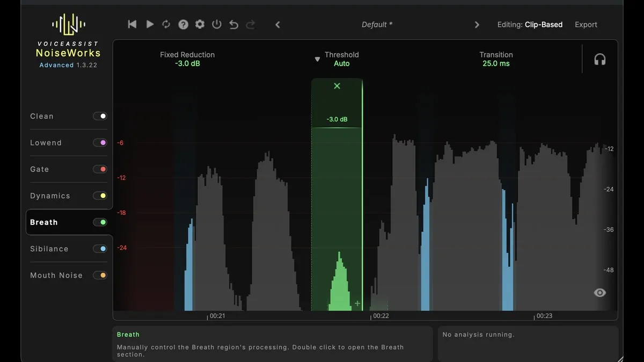The width and height of the screenshot is (644, 362).
Task: Click the Advanced 1.3.22 version label
Action: pyautogui.click(x=69, y=65)
